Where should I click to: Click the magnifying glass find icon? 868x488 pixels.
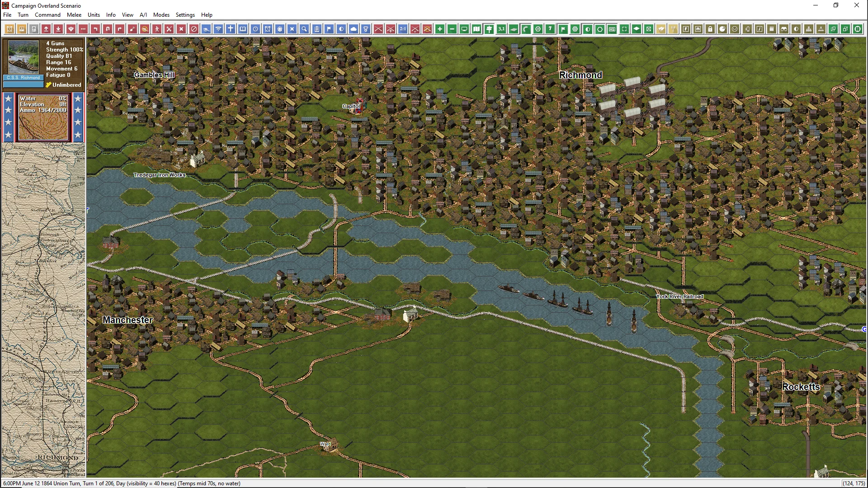click(x=304, y=29)
